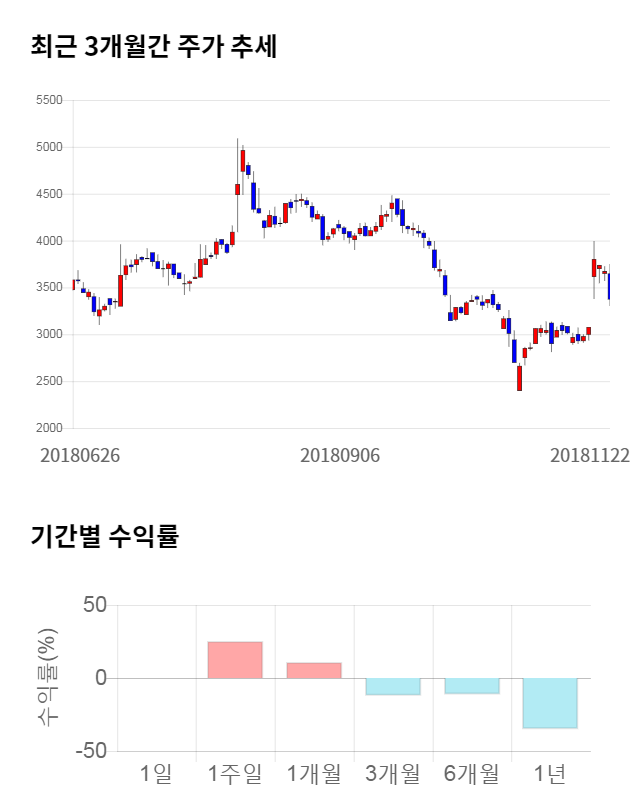
Task: Click the highest red candlestick near 5000
Action: tap(242, 160)
